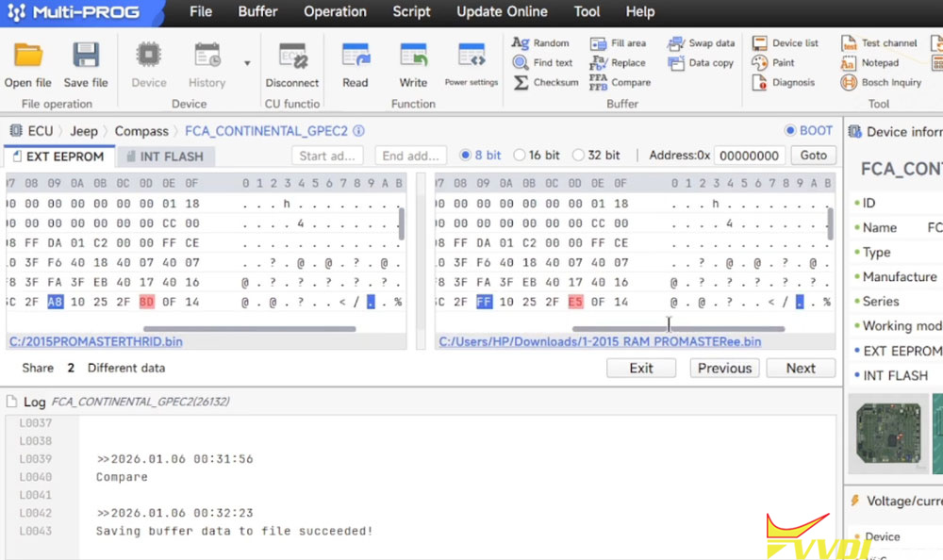Click the Save file icon
This screenshot has width=943, height=560.
pos(86,57)
